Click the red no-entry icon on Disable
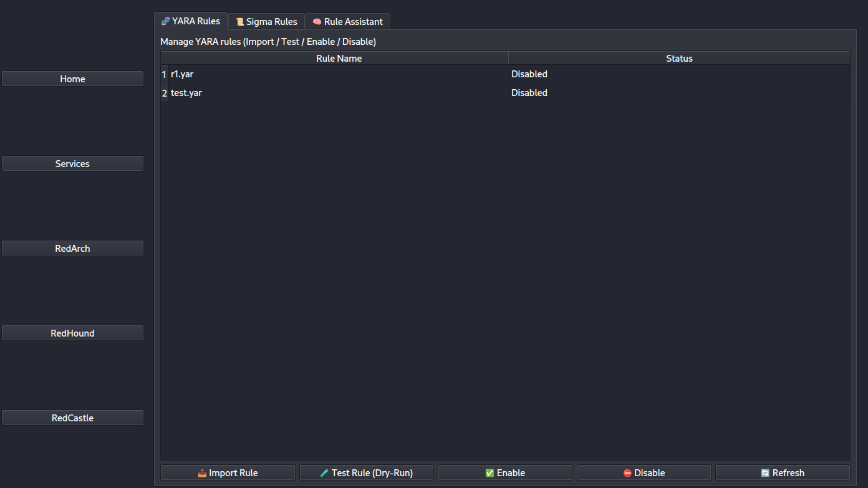868x488 pixels. coord(627,473)
